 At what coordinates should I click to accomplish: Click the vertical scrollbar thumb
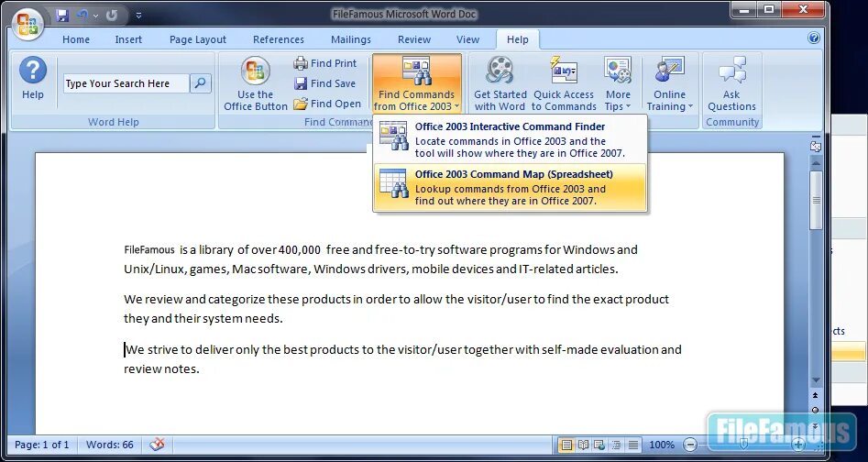(816, 199)
